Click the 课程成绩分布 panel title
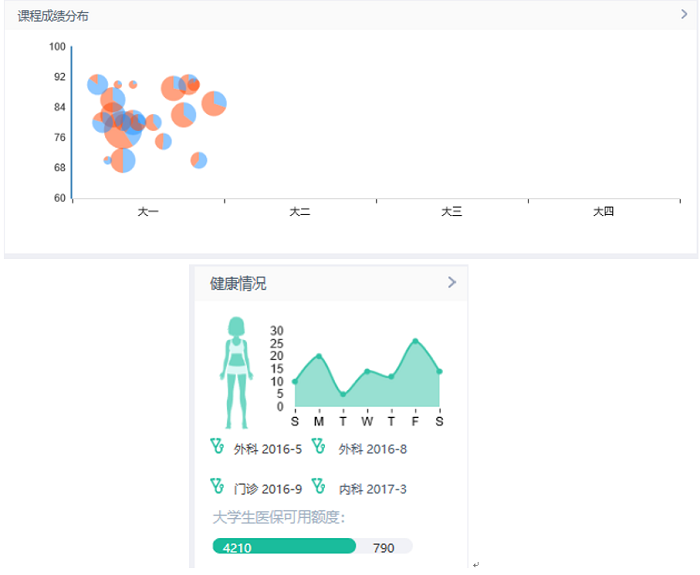 click(x=52, y=16)
